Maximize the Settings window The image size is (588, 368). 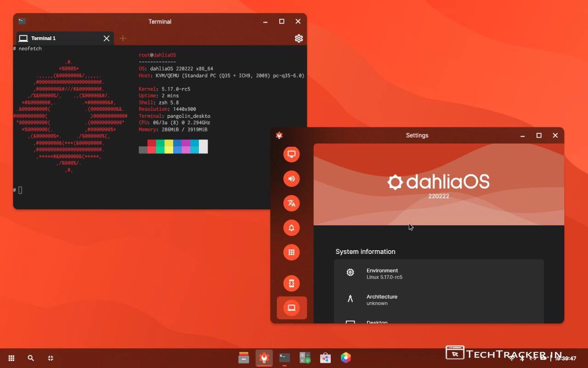pos(539,135)
